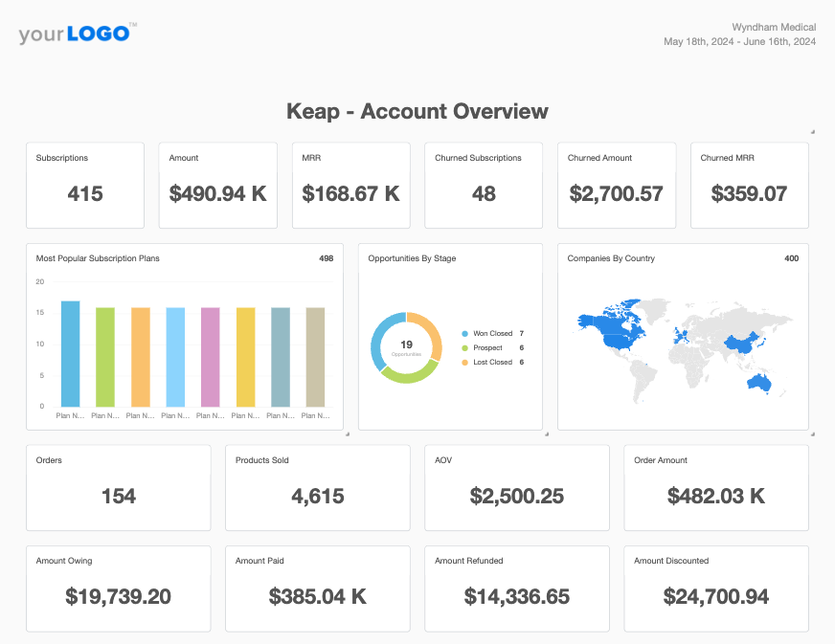Click the Won Closed legend dot

tap(465, 334)
